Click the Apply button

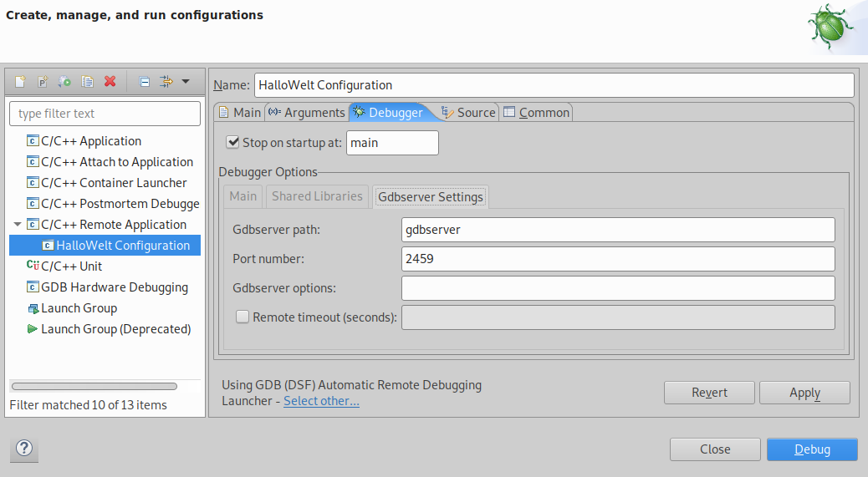[805, 393]
